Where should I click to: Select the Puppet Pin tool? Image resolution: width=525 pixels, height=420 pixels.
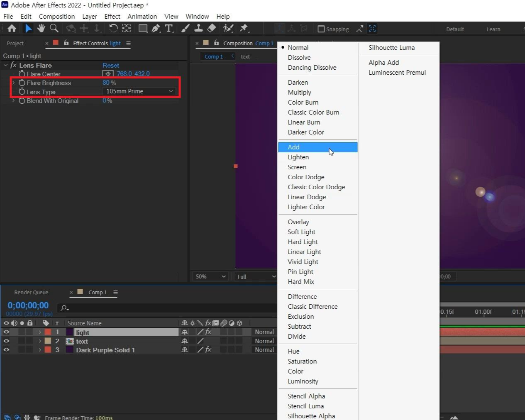click(x=244, y=28)
